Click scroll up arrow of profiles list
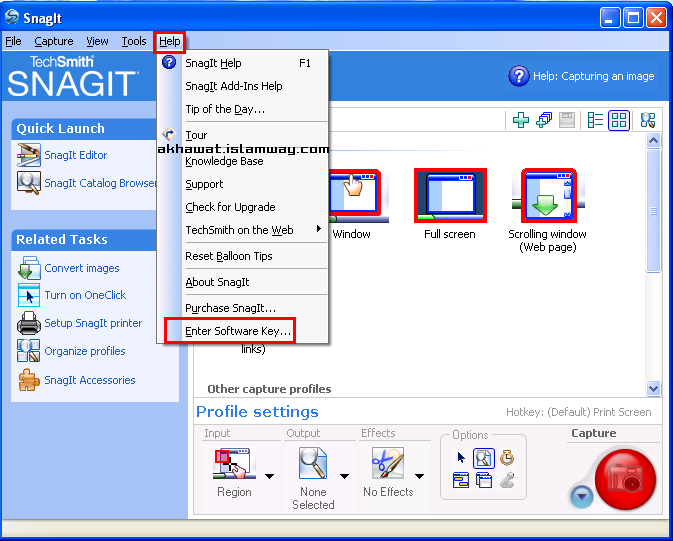This screenshot has height=541, width=673. pos(653,140)
